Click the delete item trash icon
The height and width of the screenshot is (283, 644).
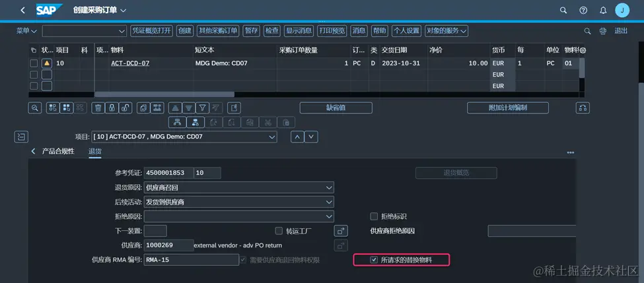pyautogui.click(x=98, y=108)
